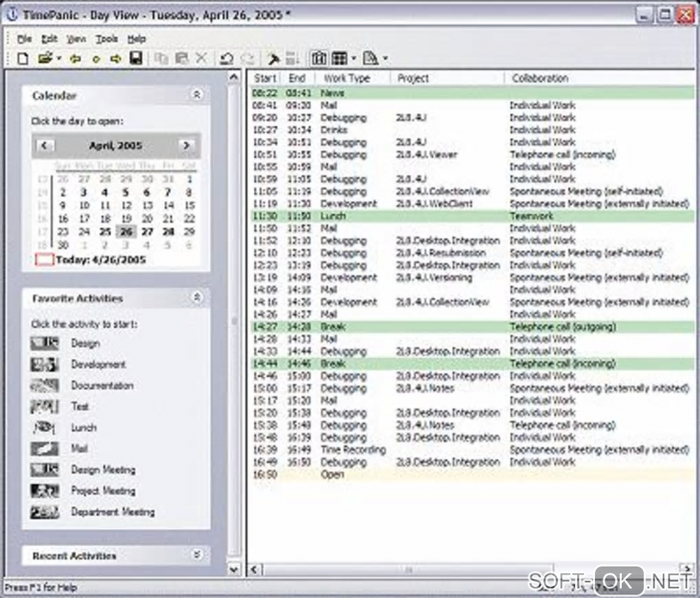700x598 pixels.
Task: Click the Delete X toolbar icon
Action: pyautogui.click(x=202, y=58)
